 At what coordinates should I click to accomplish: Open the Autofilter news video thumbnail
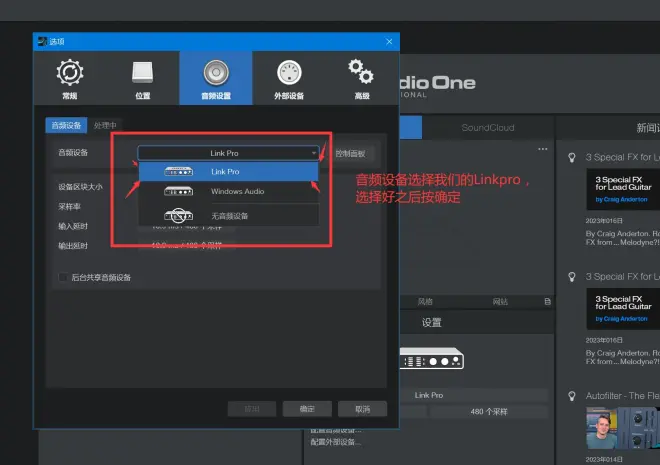pos(623,428)
